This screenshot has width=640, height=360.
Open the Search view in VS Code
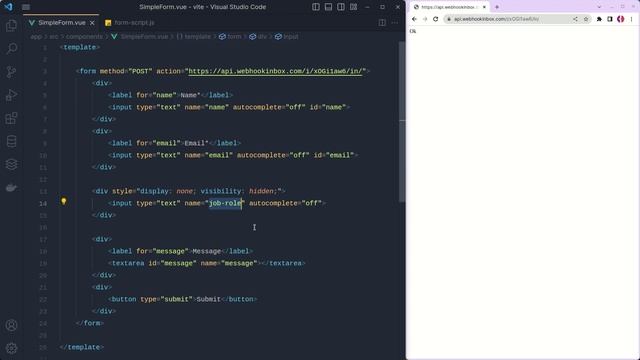pyautogui.click(x=11, y=49)
